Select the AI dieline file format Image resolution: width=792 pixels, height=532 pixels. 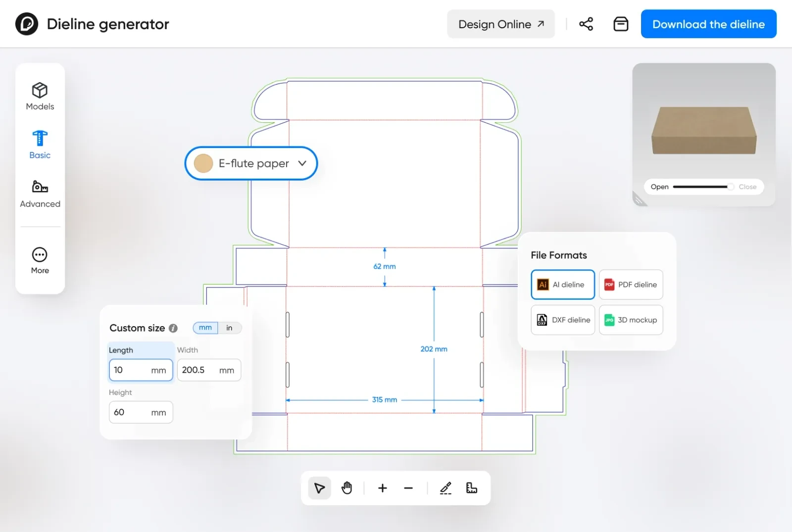click(562, 285)
